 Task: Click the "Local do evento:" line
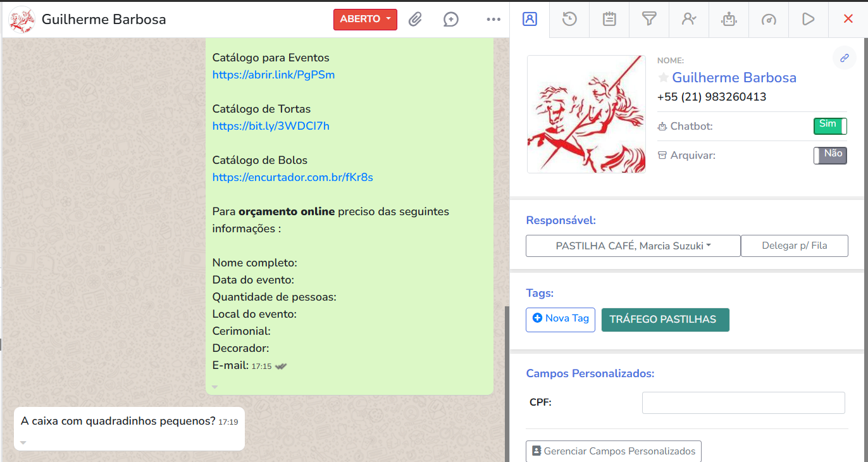tap(254, 314)
